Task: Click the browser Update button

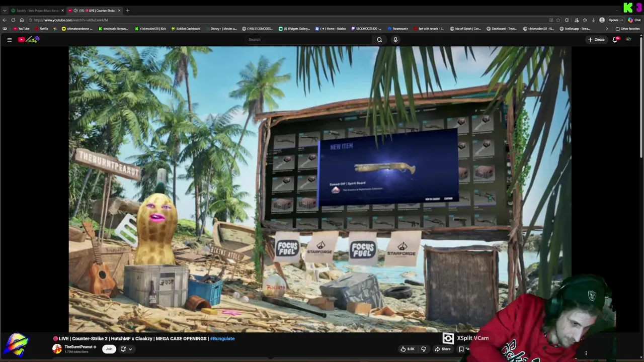Action: (x=616, y=20)
